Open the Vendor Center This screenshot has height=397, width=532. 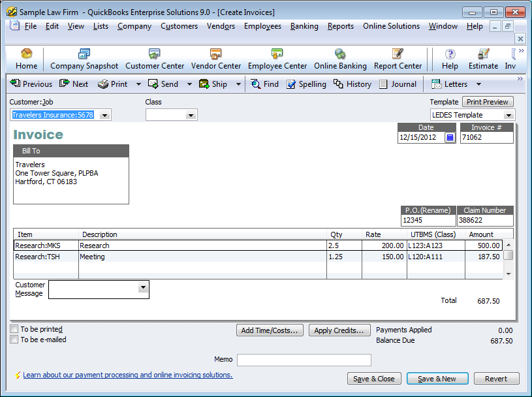pyautogui.click(x=216, y=59)
